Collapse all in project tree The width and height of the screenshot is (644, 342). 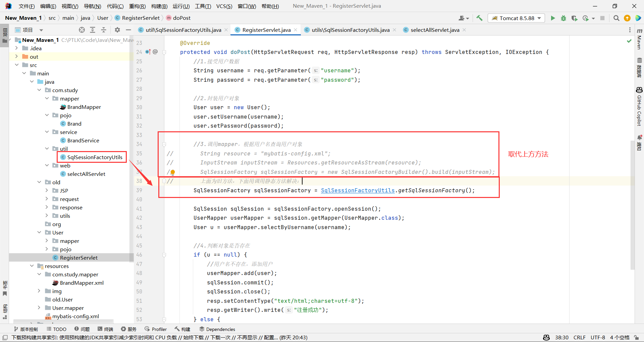coord(104,30)
